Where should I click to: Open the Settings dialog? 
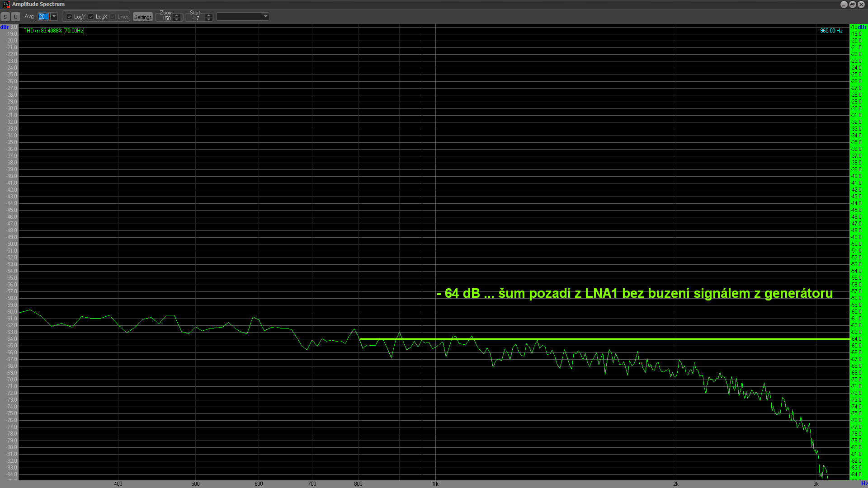tap(143, 17)
